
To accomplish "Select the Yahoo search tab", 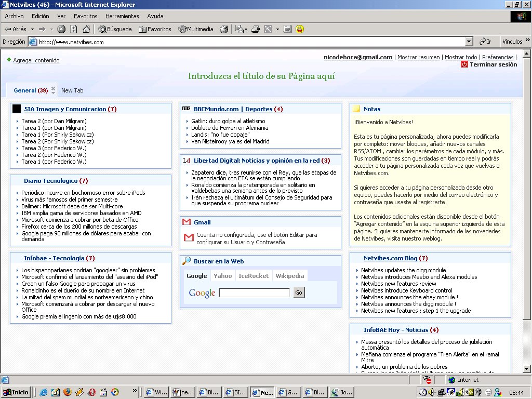I will [x=222, y=276].
